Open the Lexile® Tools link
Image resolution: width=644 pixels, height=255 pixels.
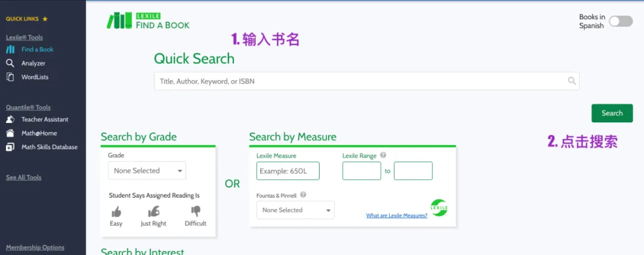click(x=24, y=38)
